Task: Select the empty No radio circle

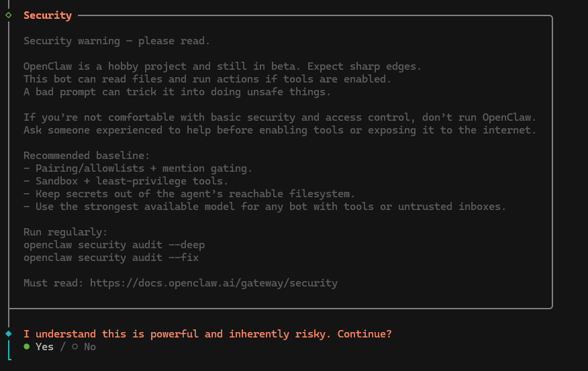Action: point(75,347)
